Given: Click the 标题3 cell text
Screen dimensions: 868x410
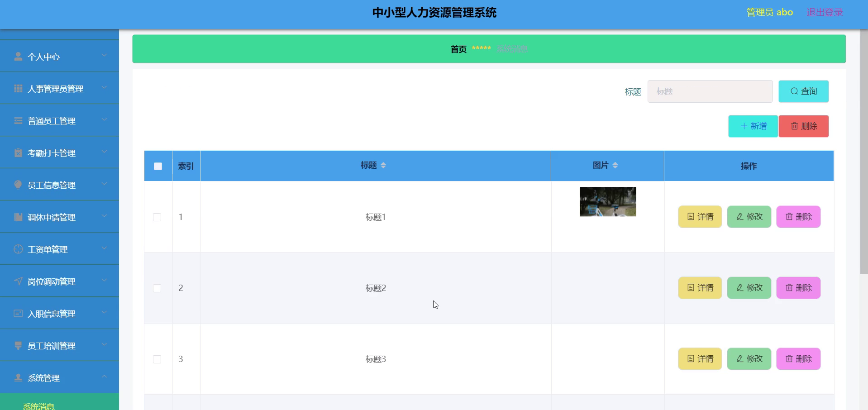Looking at the screenshot, I should click(x=376, y=359).
